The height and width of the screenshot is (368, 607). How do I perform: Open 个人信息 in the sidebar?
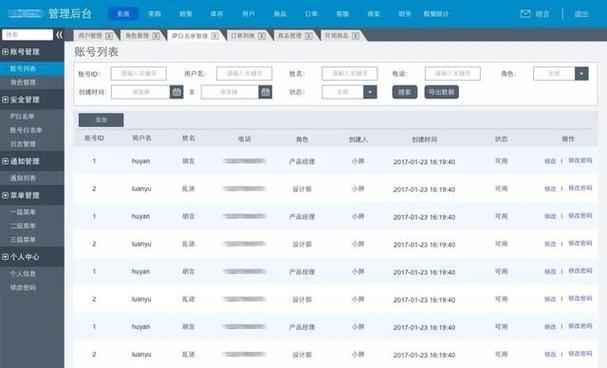point(23,274)
